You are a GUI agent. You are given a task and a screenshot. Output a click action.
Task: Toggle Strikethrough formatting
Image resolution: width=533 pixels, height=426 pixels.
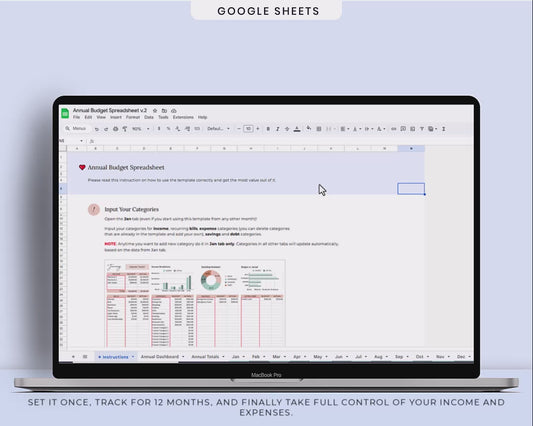click(287, 129)
